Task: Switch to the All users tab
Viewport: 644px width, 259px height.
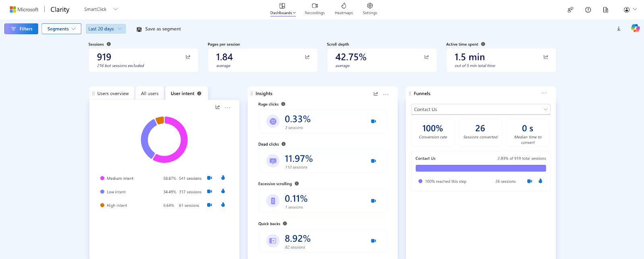Action: tap(150, 94)
